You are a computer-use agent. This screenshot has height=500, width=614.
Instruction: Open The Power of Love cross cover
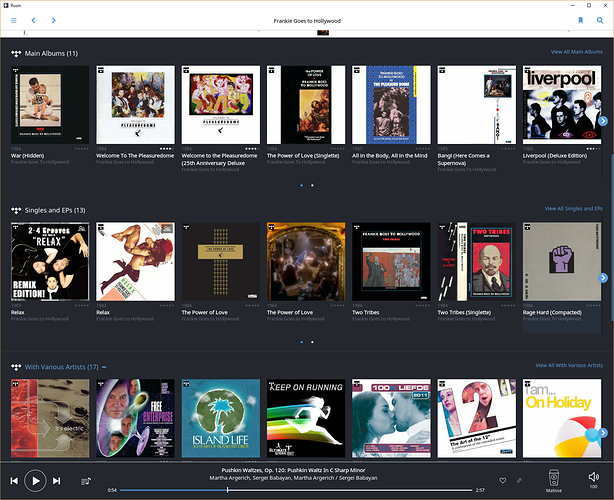point(221,262)
